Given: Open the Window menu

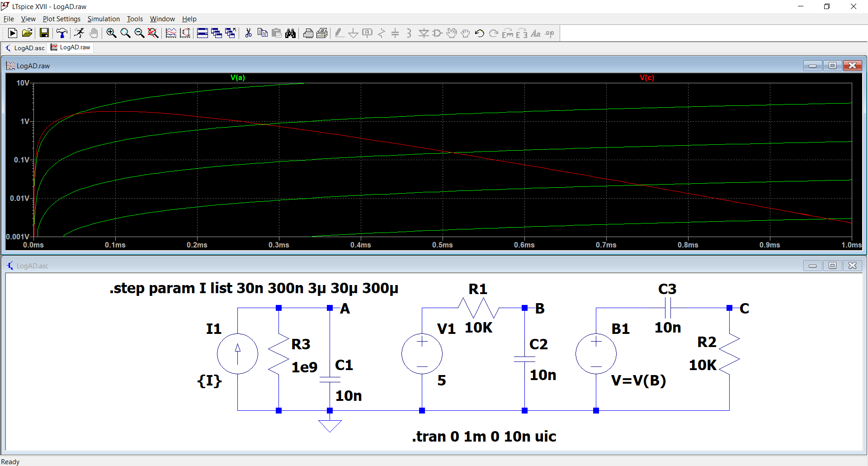Looking at the screenshot, I should [x=162, y=19].
